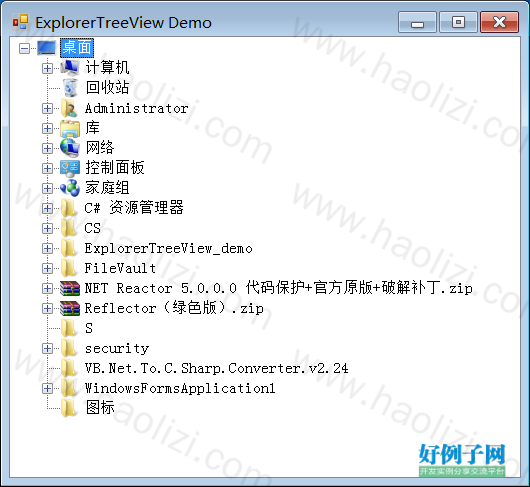Select the 图标 folder item
Image resolution: width=530 pixels, height=487 pixels.
tap(100, 408)
